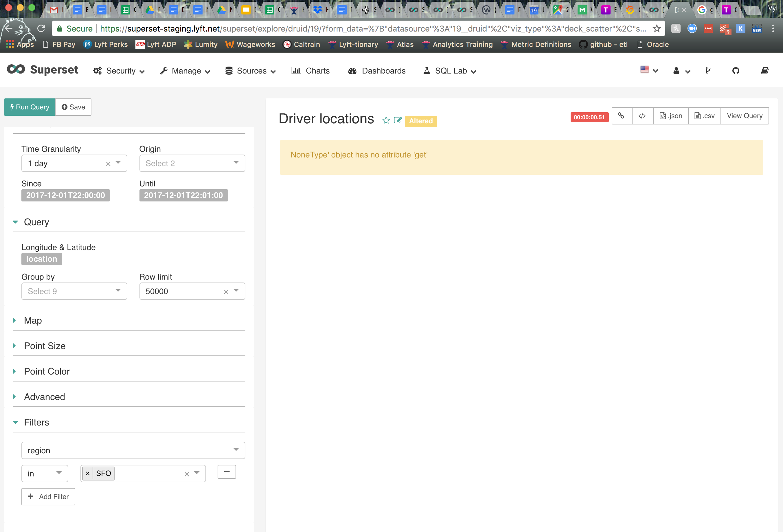Click the Run Query button
The image size is (783, 532).
(30, 107)
